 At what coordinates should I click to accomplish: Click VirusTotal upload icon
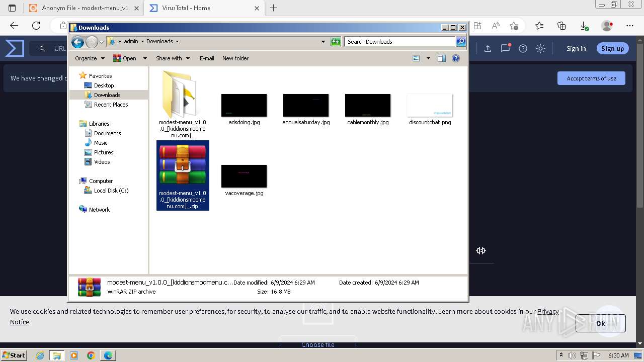pos(488,49)
